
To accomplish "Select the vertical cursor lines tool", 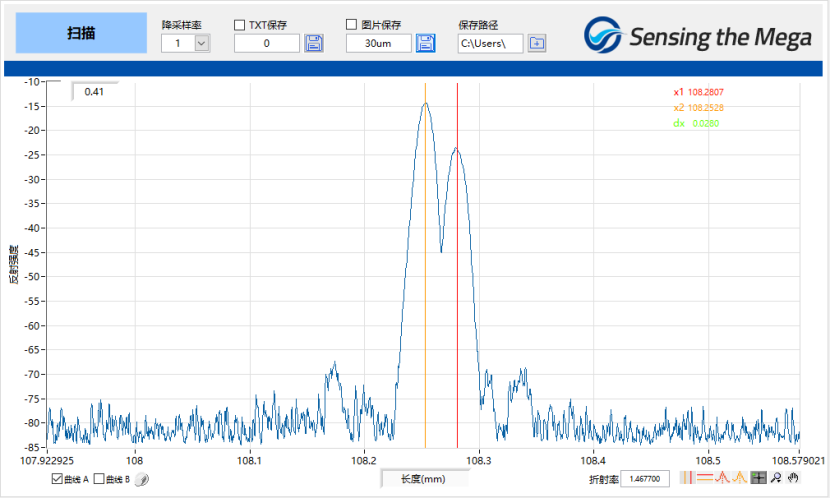I will pos(687,478).
